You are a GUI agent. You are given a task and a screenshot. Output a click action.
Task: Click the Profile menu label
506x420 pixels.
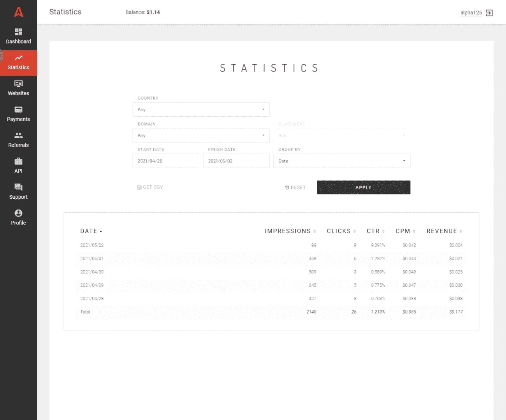(x=18, y=223)
